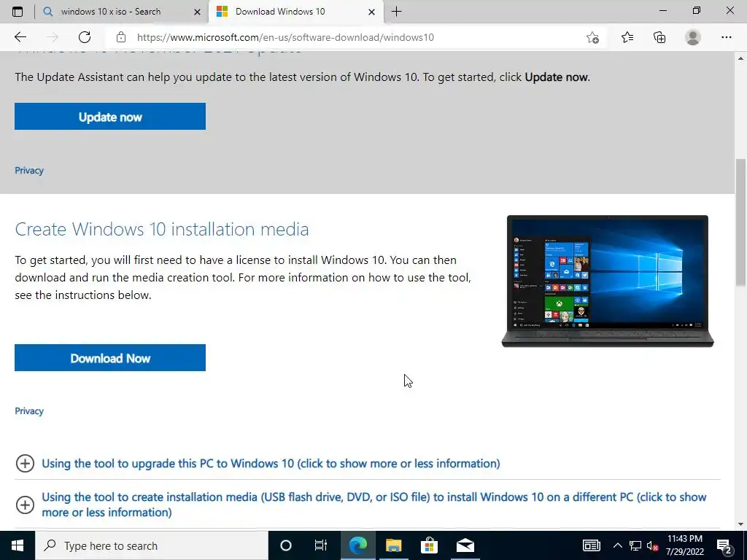
Task: Open 'Using the tool to create installation media' link
Action: pos(374,505)
